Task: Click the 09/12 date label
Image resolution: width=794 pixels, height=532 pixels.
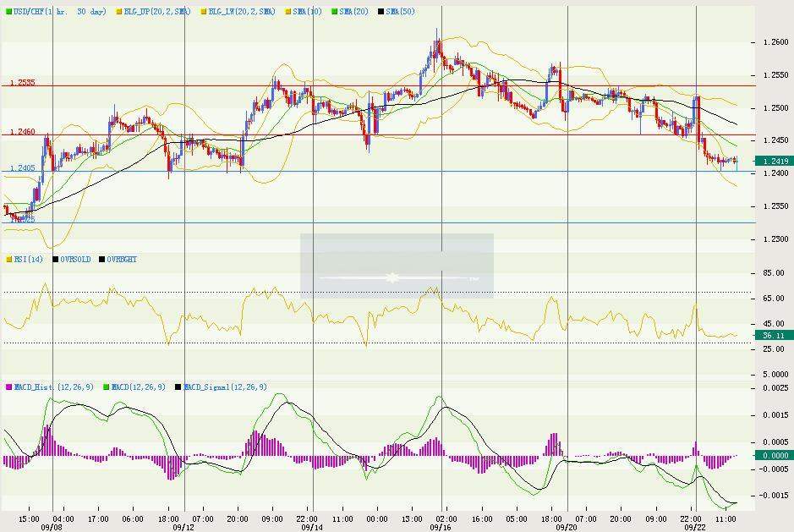Action: [x=183, y=527]
